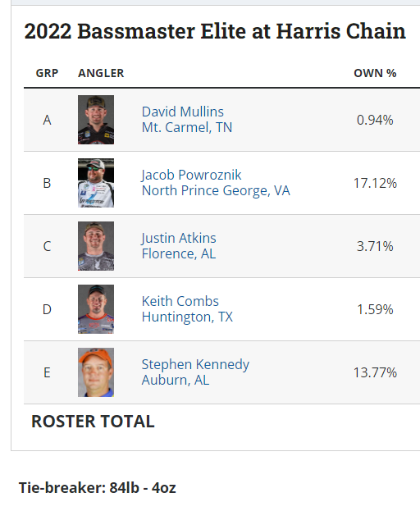Screen dimensions: 420x511
Task: Click the Auburn, AL location text
Action: 176,380
